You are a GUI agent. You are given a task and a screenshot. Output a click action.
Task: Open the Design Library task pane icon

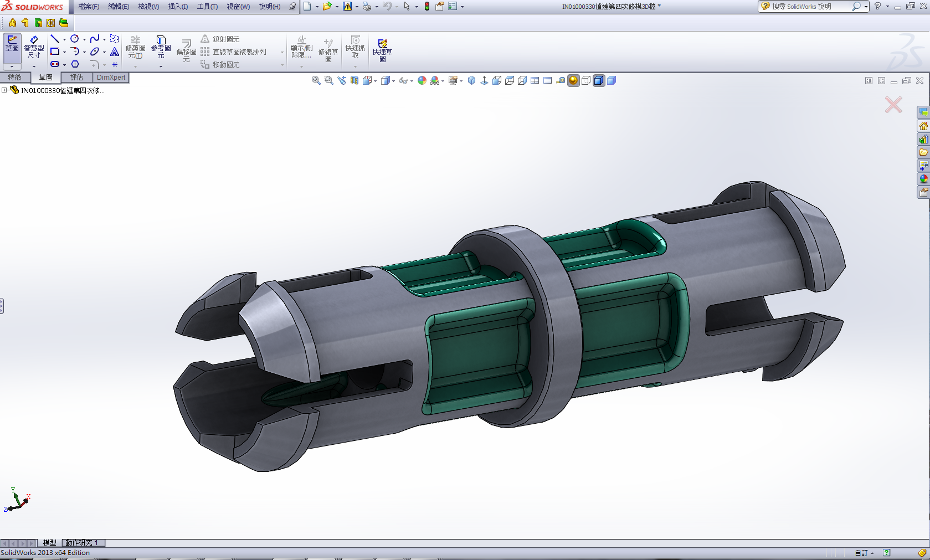[x=923, y=139]
